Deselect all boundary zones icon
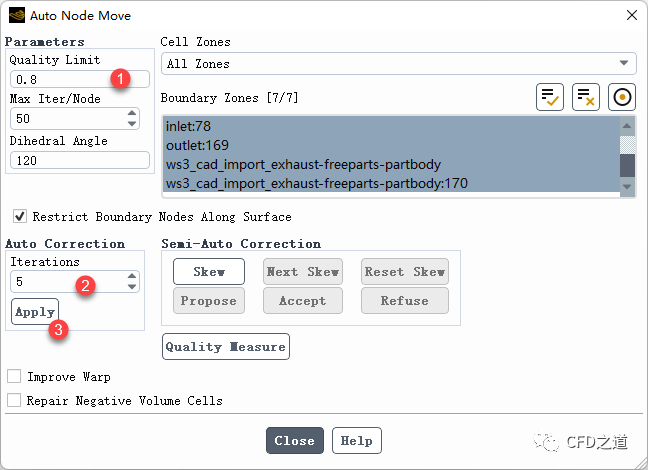 point(586,97)
